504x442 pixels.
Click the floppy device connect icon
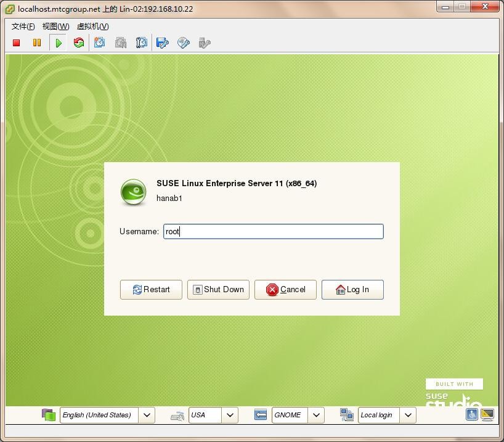coord(162,43)
